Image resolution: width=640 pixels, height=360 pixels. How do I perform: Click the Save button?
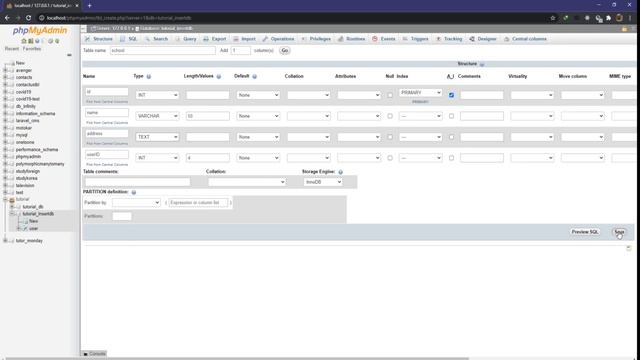click(x=619, y=232)
